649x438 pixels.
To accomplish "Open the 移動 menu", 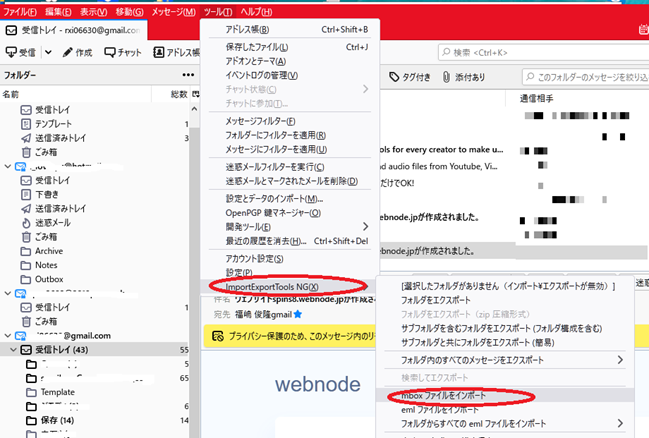I will coord(129,12).
